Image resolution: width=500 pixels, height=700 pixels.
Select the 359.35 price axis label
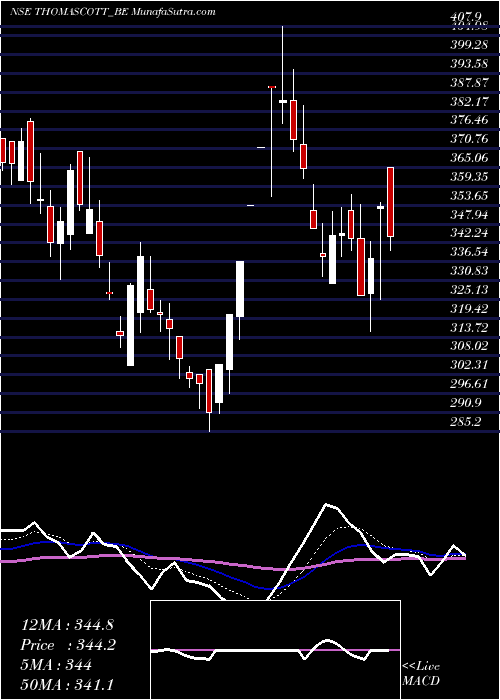click(x=469, y=177)
